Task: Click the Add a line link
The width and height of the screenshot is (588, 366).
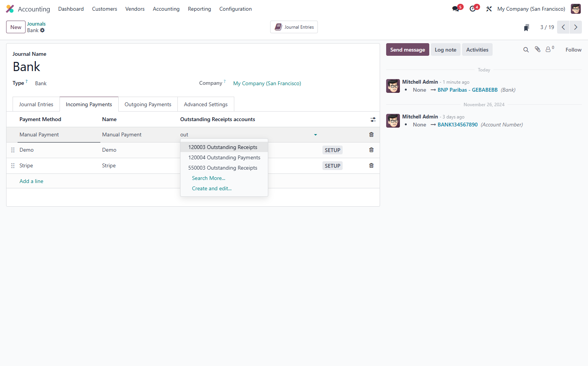Action: [x=31, y=181]
